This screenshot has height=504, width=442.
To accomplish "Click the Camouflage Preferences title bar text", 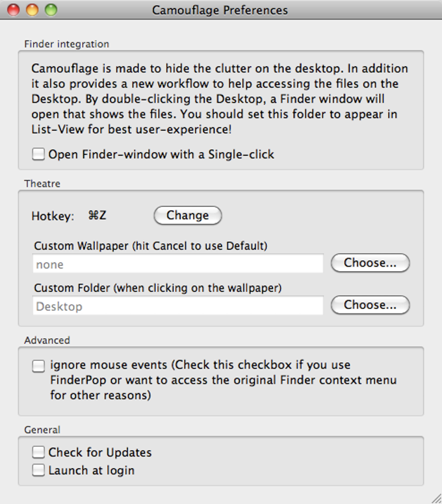I will pos(220,10).
